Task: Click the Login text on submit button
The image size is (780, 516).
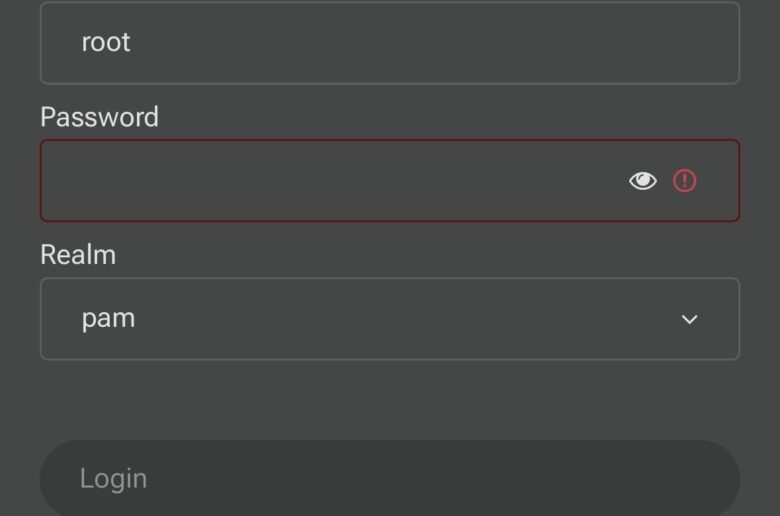Action: (x=113, y=478)
